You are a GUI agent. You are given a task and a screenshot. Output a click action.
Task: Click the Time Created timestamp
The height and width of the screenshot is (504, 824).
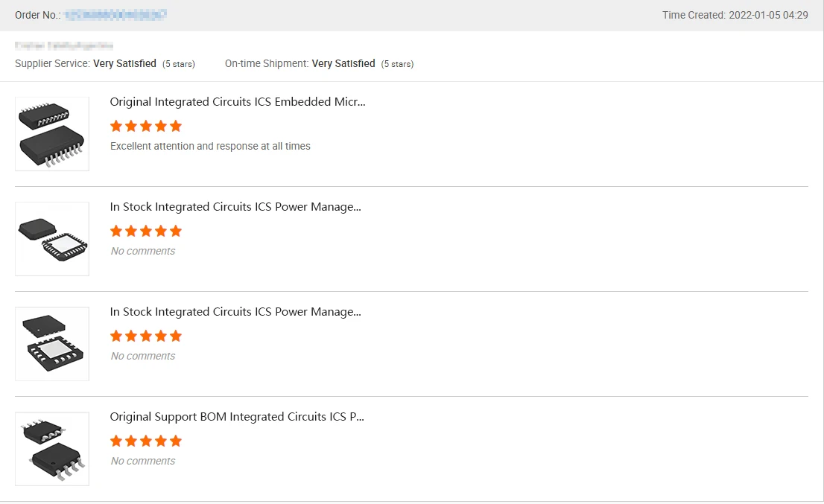(x=768, y=15)
